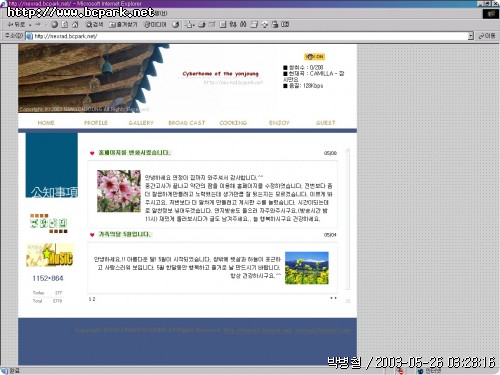The width and height of the screenshot is (500, 375).
Task: Go to the browser Home page icon
Action: [x=75, y=25]
